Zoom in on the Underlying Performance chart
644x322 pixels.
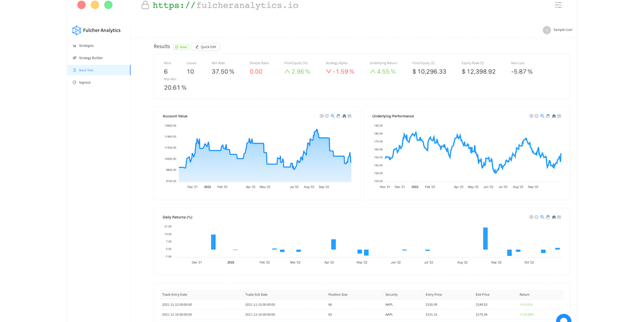(531, 116)
